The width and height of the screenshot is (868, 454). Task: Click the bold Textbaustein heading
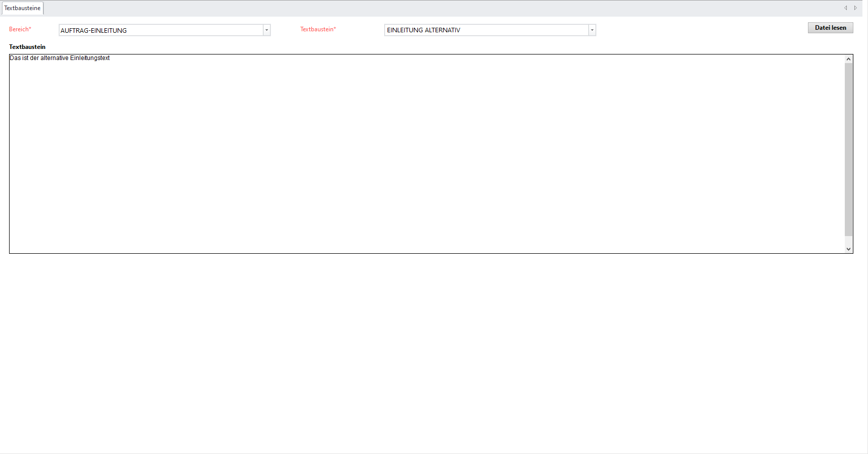pos(27,47)
